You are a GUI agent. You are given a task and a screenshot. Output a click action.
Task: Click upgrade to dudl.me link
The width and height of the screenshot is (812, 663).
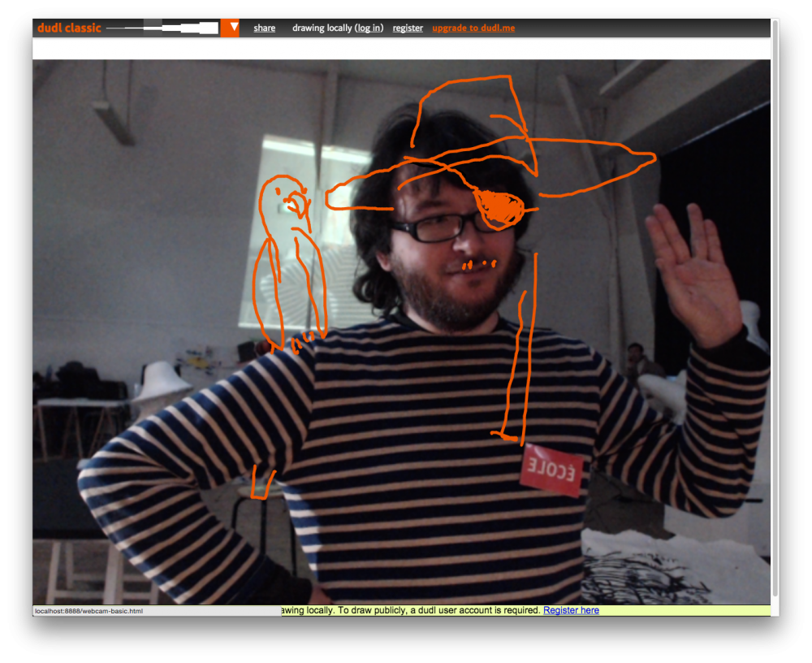[x=473, y=28]
